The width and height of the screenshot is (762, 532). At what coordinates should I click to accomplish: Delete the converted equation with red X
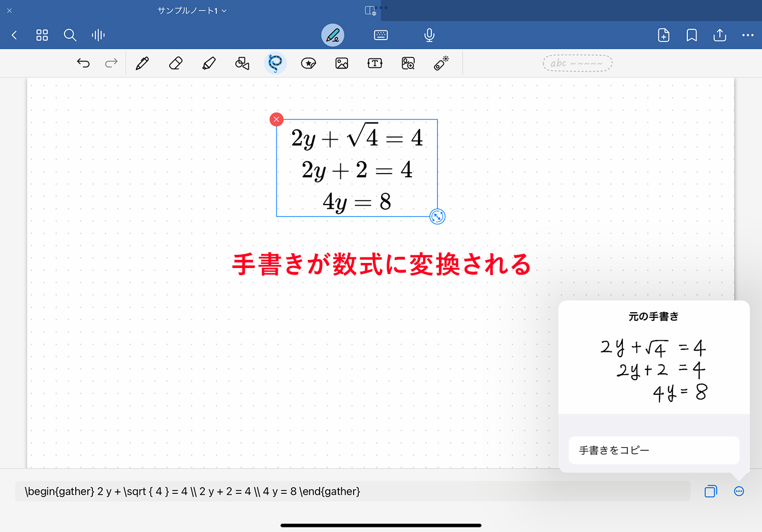point(276,119)
